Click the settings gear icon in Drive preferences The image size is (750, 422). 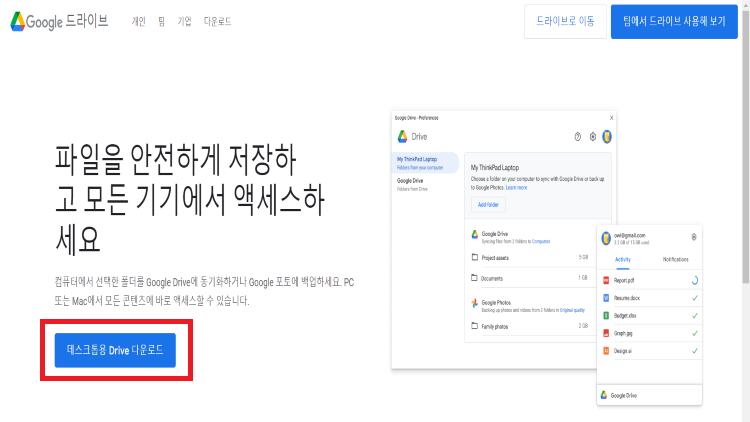point(593,137)
